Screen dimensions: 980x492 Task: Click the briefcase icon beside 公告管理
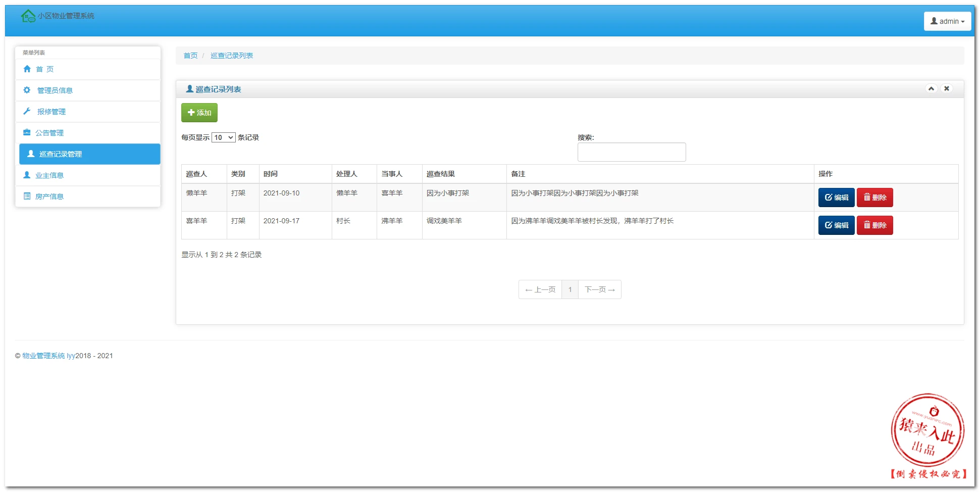[27, 132]
